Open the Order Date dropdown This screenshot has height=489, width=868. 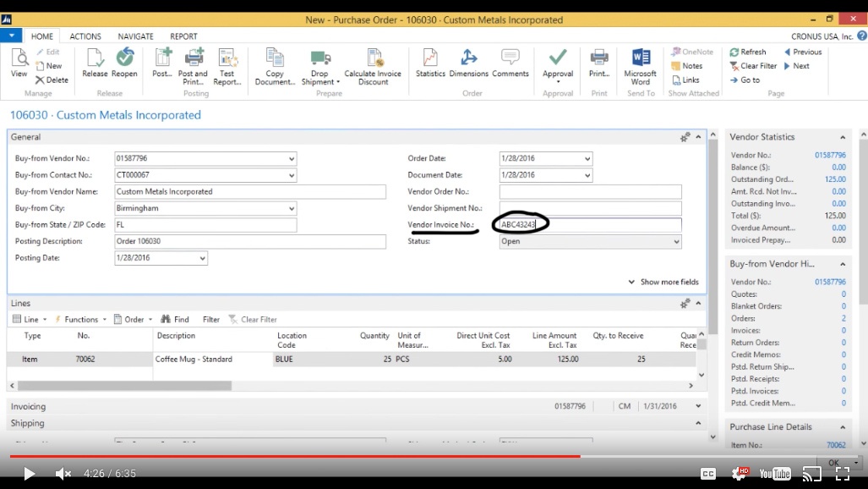[x=587, y=158]
